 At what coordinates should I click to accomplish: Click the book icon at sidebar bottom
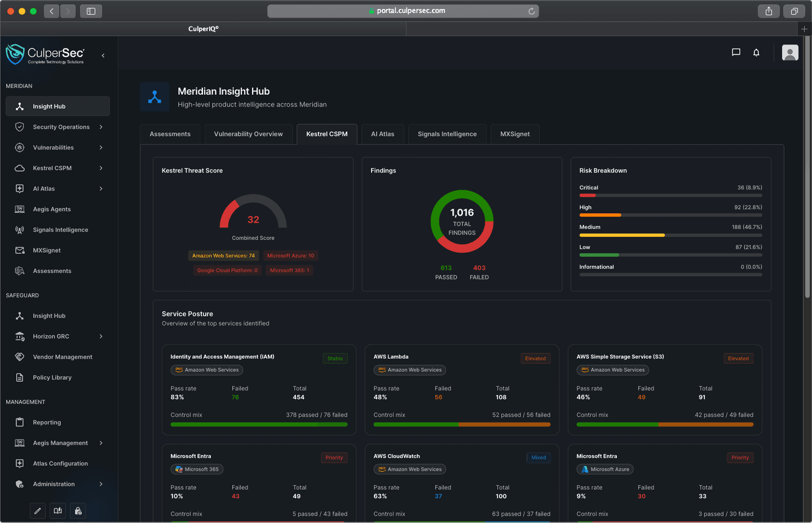point(58,511)
